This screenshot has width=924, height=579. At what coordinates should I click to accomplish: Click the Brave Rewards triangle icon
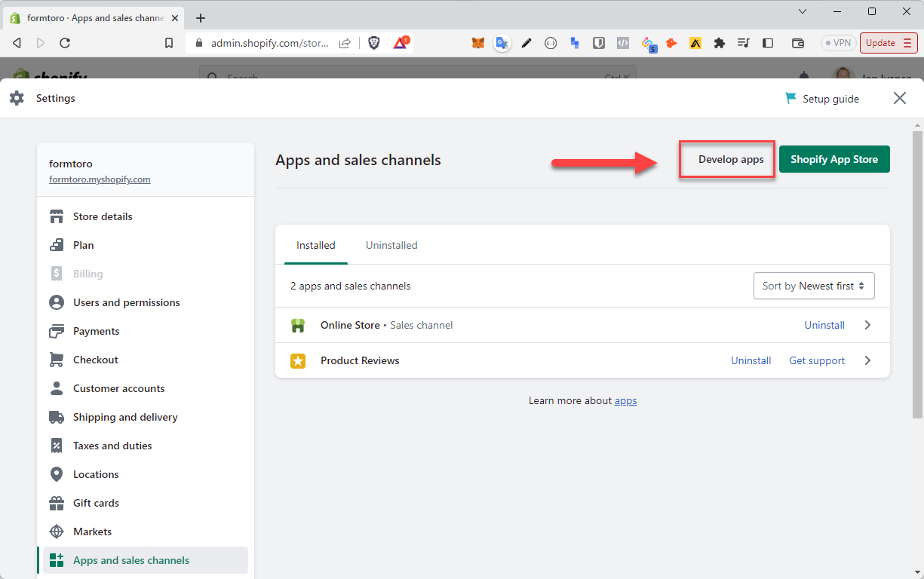(x=401, y=43)
